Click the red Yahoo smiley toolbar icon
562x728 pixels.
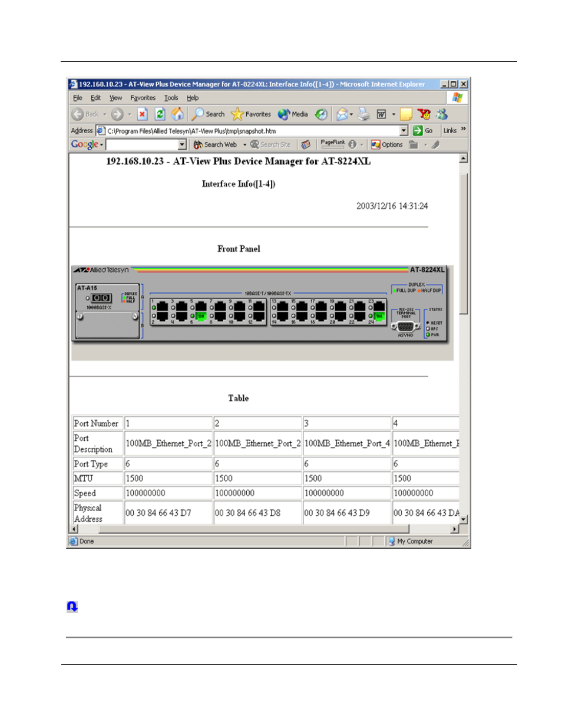coord(424,114)
